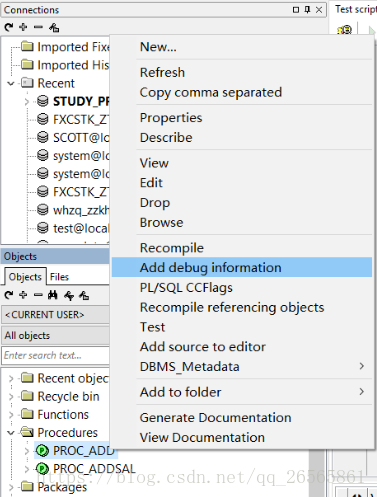
Task: Click plus icon in Objects toolbar
Action: click(23, 295)
